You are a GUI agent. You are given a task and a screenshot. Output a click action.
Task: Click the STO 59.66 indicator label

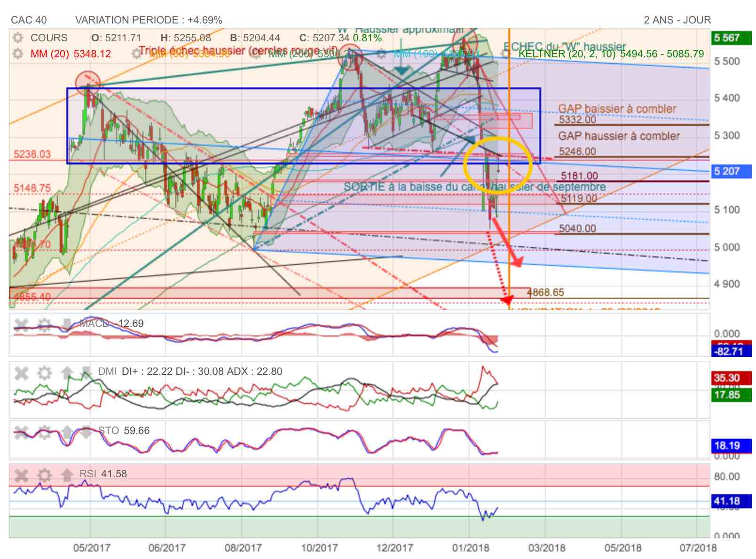[124, 430]
